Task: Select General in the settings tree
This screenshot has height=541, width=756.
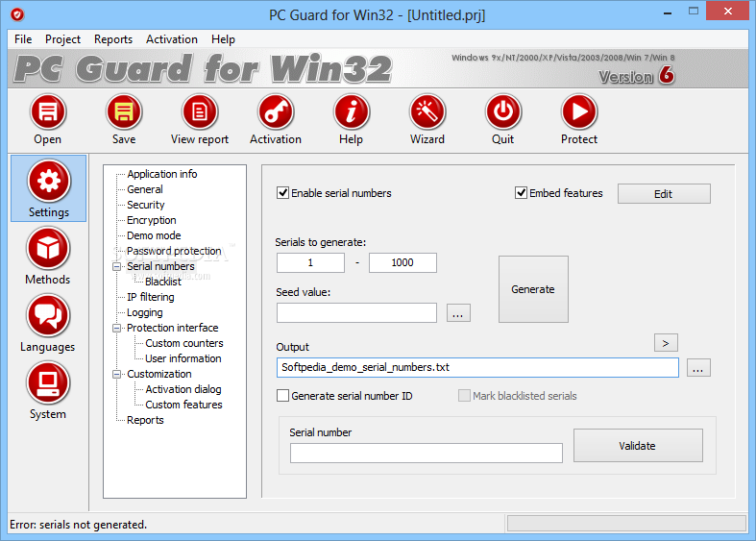Action: [x=145, y=189]
